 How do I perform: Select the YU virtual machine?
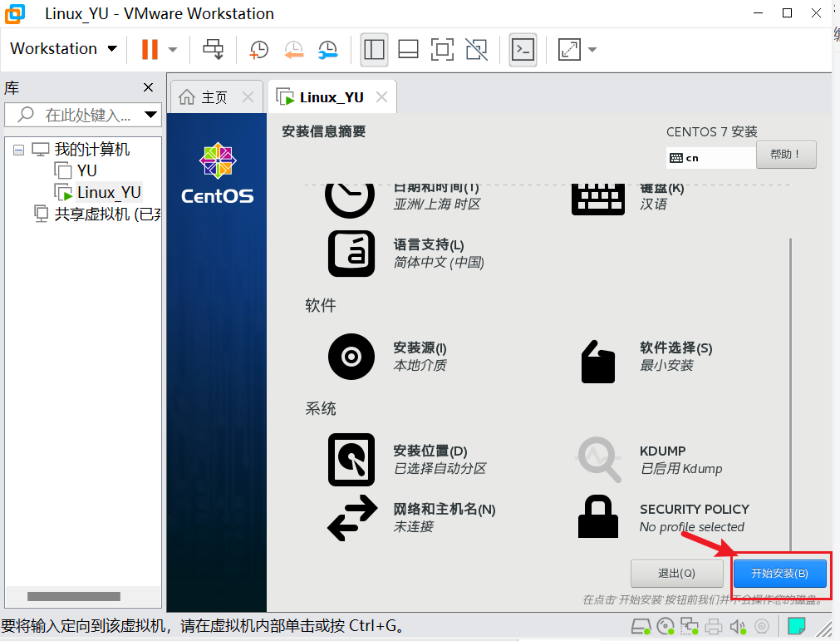click(86, 171)
